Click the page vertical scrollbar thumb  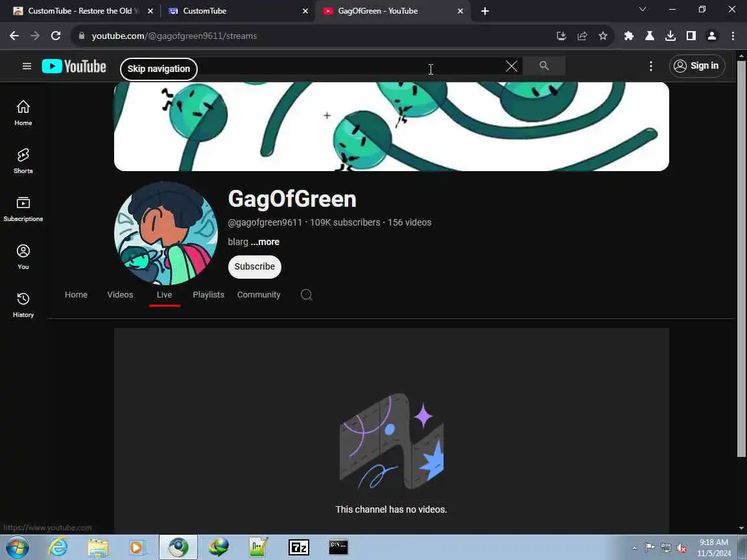[741, 259]
